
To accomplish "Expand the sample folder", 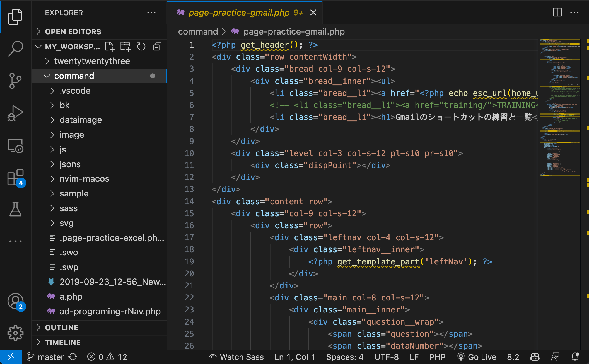I will point(99,193).
